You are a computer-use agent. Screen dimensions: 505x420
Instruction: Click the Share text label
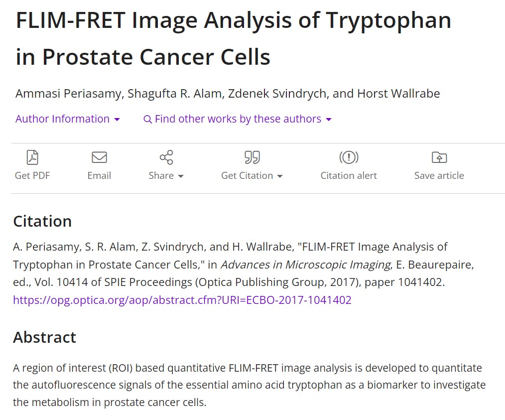tap(161, 175)
